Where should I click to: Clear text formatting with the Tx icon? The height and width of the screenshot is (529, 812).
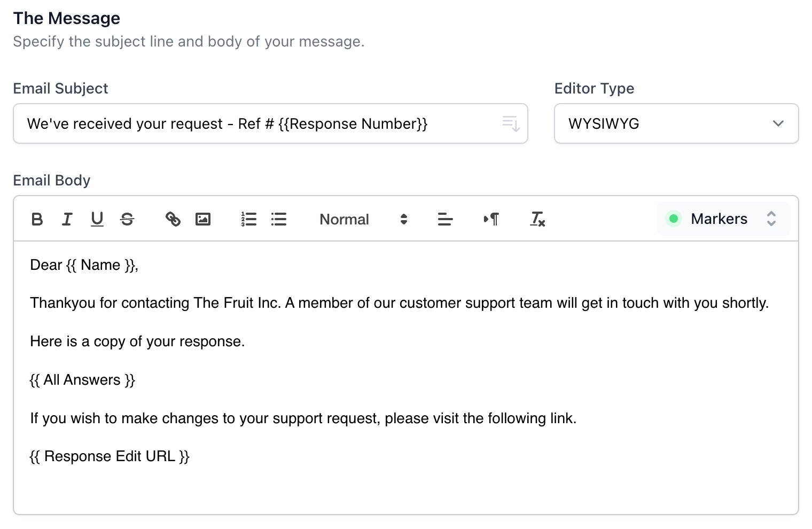click(x=537, y=219)
